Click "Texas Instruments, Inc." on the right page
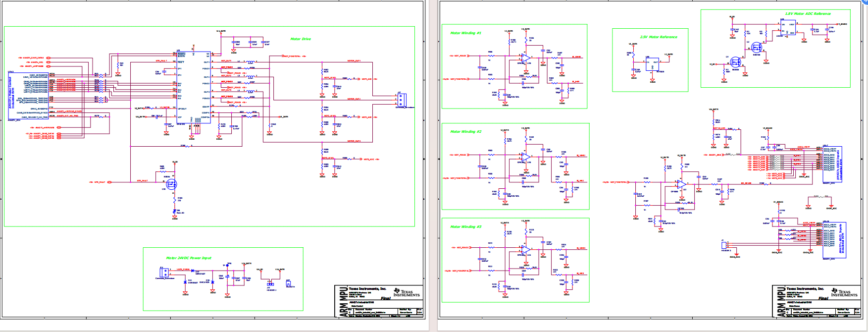 click(805, 288)
